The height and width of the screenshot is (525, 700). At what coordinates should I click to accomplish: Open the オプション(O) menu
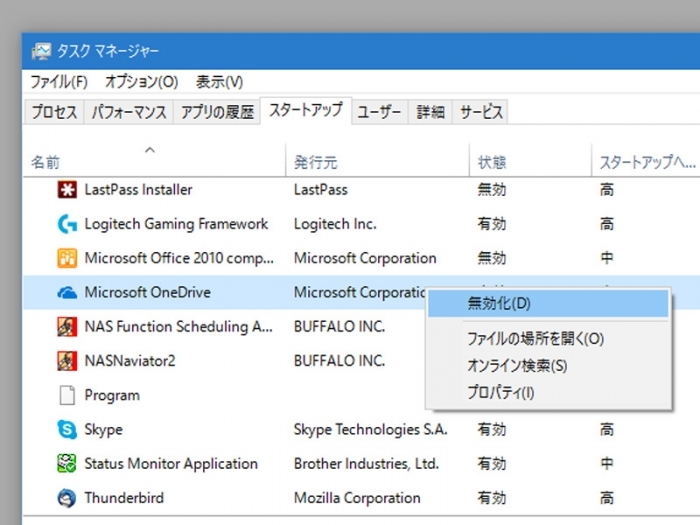tap(141, 82)
